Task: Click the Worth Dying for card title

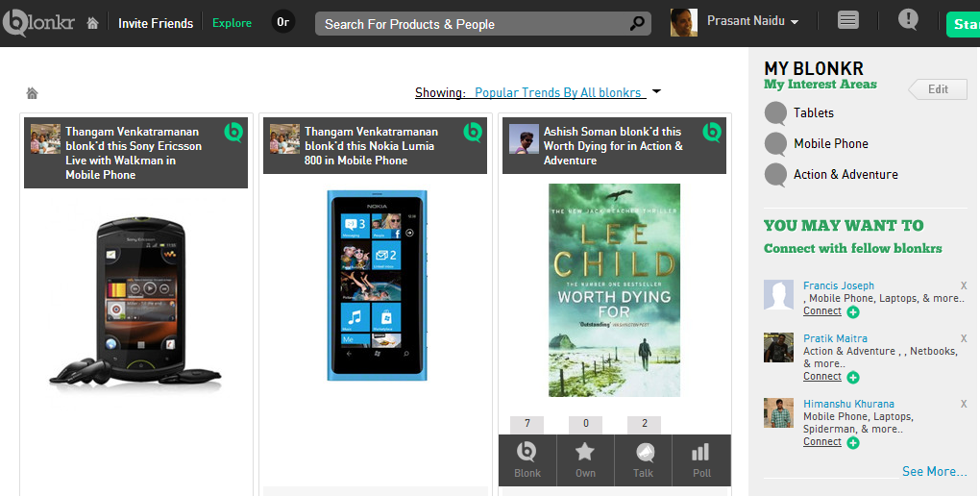Action: tap(613, 146)
